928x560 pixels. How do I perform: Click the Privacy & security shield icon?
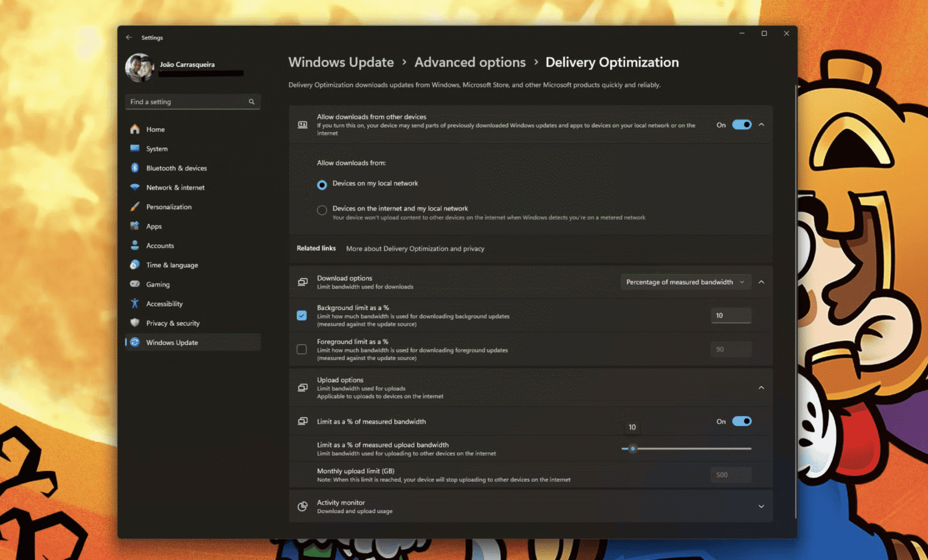135,323
